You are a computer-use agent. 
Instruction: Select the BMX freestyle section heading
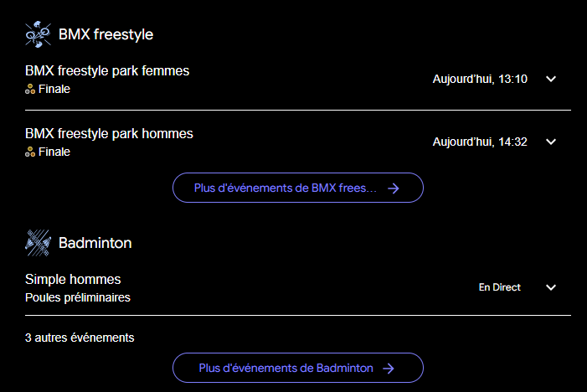(106, 34)
